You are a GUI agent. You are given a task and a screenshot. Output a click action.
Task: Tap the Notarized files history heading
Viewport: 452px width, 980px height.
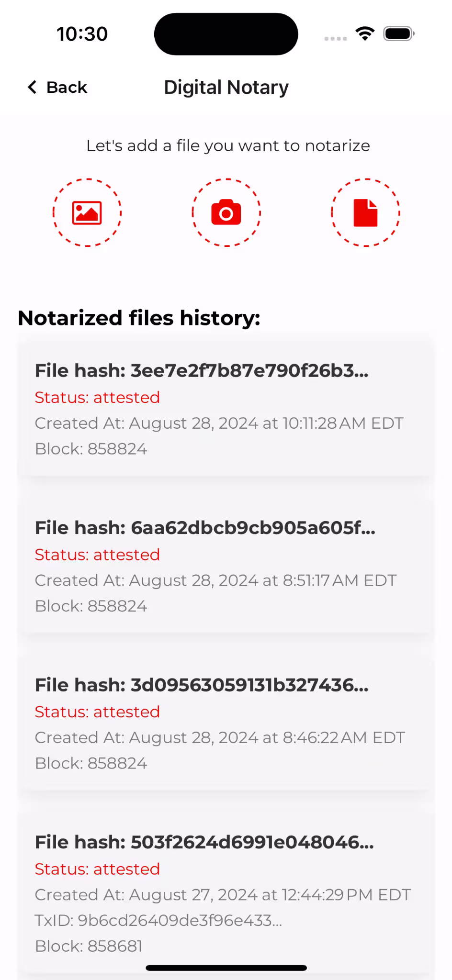[139, 318]
